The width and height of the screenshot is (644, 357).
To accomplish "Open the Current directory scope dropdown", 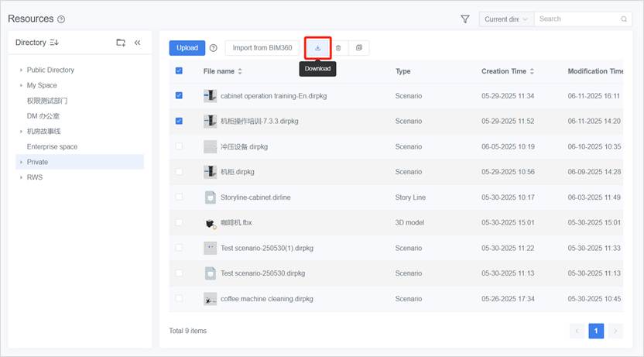I will [506, 19].
